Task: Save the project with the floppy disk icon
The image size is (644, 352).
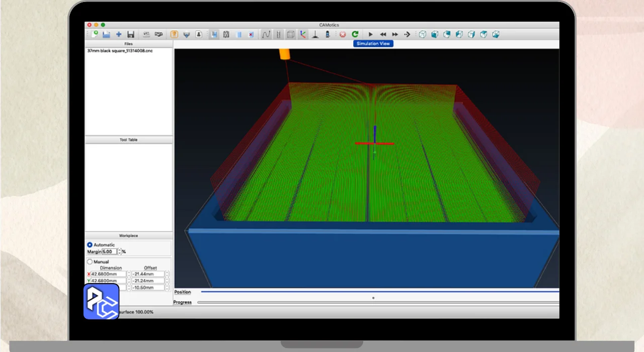Action: (x=131, y=34)
